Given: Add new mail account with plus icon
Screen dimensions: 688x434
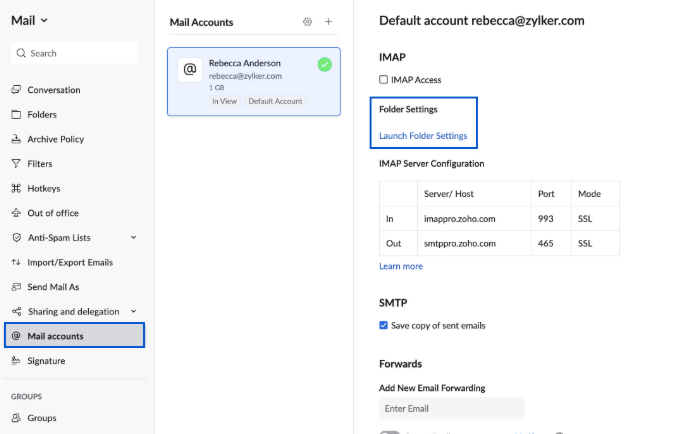Looking at the screenshot, I should (328, 22).
